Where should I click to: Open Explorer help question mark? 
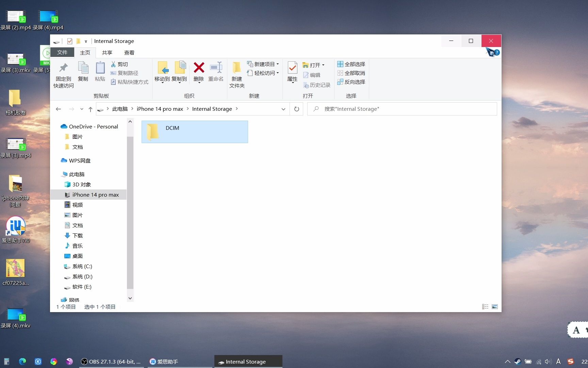497,52
